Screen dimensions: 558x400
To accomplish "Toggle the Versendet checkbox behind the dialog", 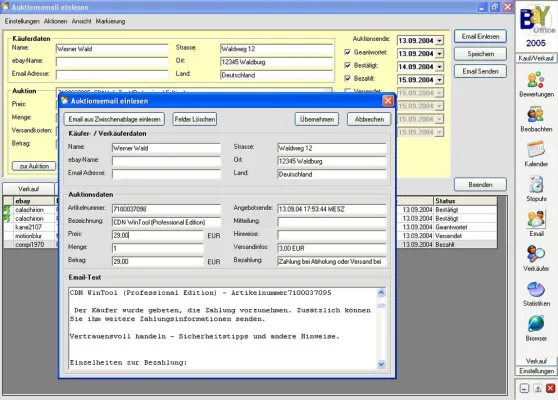I will click(348, 91).
